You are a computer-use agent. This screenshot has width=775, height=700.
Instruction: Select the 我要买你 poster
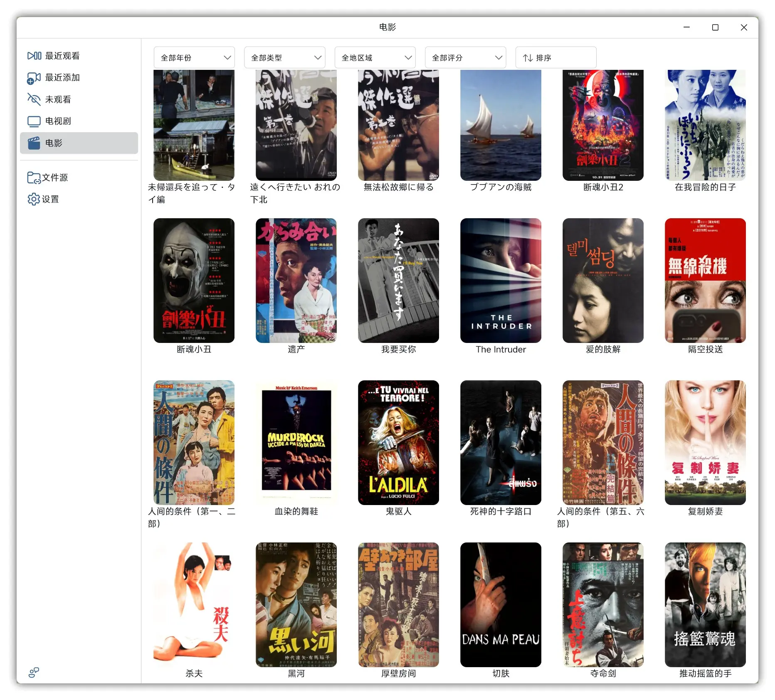coord(398,281)
